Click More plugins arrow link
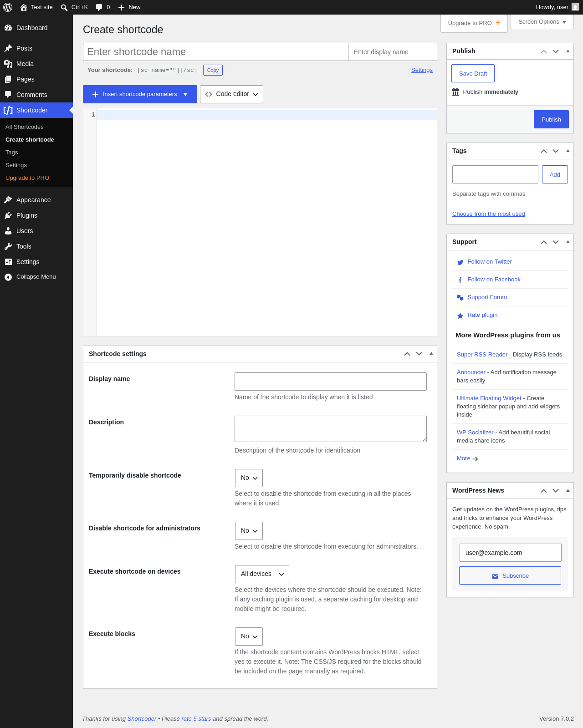 pos(467,458)
